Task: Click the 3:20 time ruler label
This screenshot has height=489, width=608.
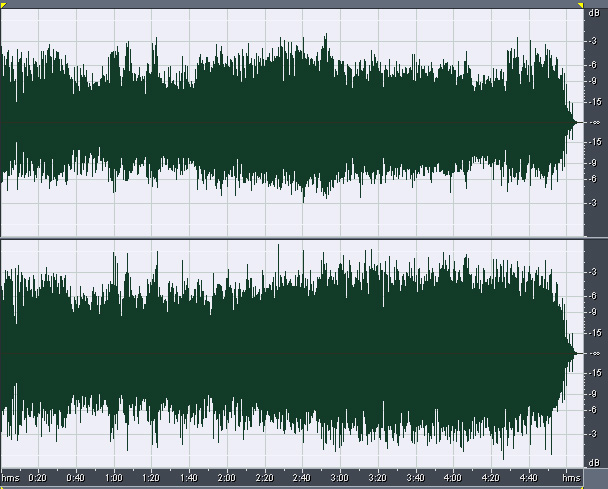Action: (x=377, y=477)
